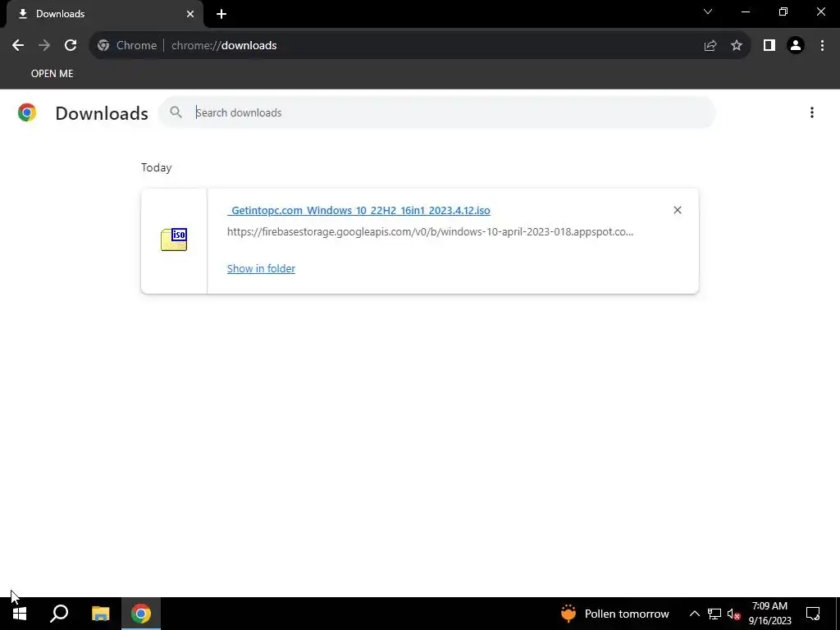Viewport: 840px width, 630px height.
Task: Click the search magnifier in downloads search
Action: (176, 112)
